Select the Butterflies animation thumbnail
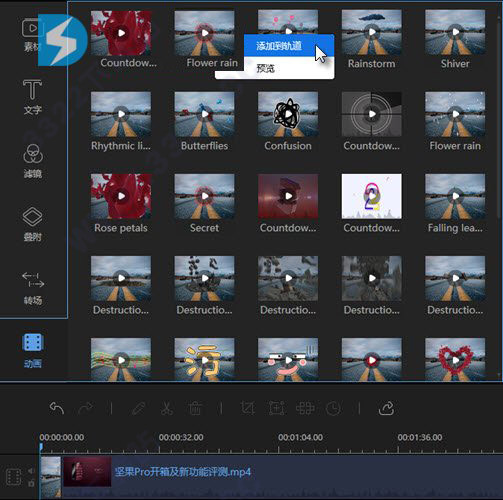 tap(205, 114)
